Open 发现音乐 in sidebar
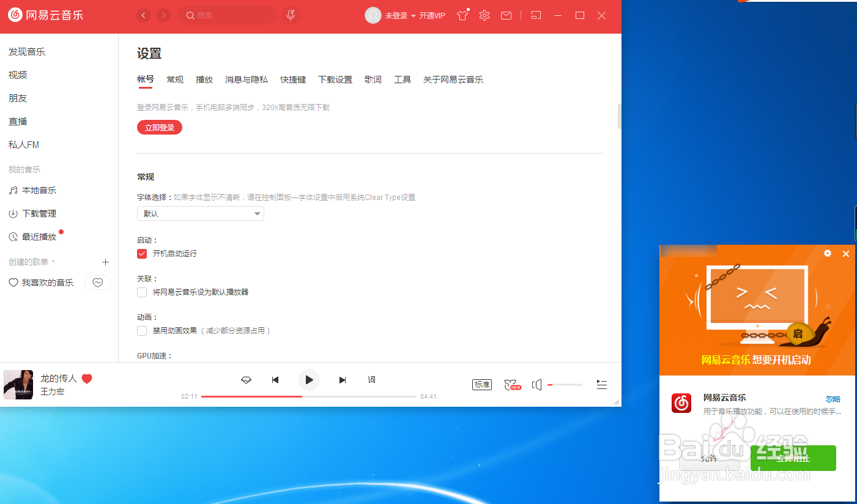 [x=27, y=52]
